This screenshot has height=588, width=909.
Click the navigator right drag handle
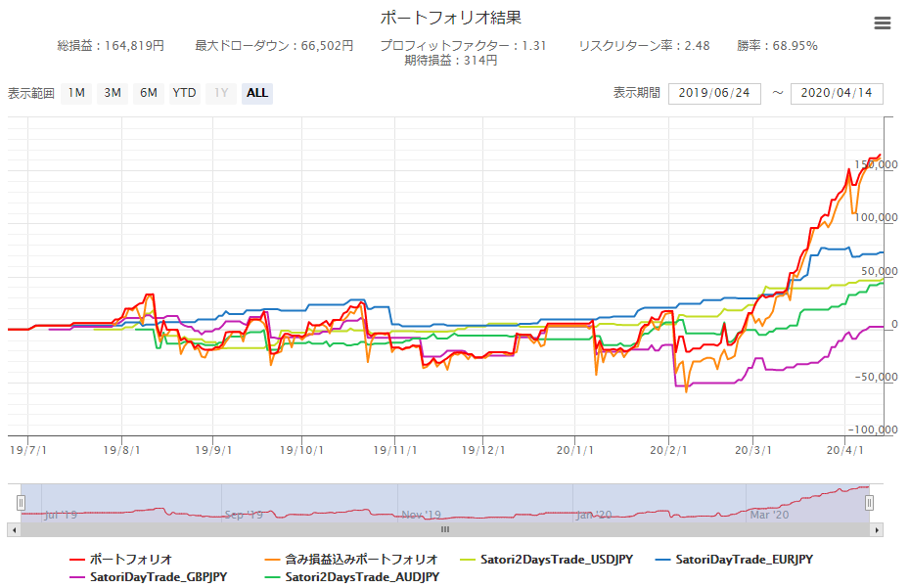(869, 502)
